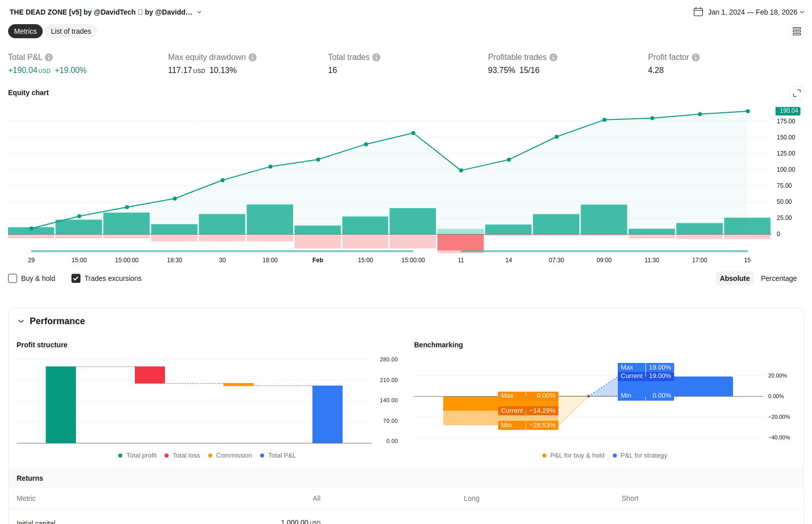
Task: Enable the Buy & hold checkbox
Action: click(x=13, y=278)
